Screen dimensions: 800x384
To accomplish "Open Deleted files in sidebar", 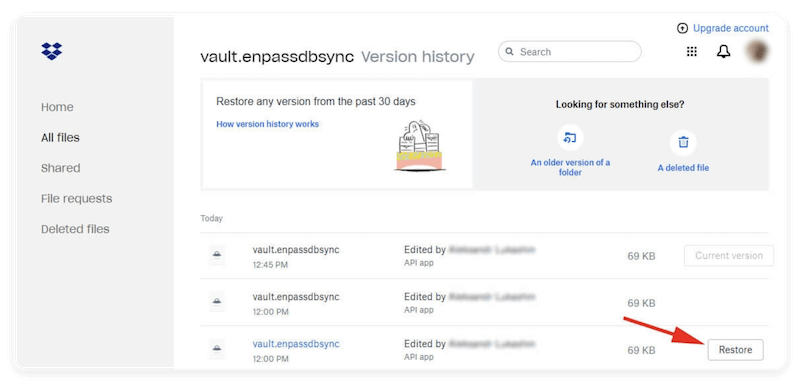I will (76, 229).
